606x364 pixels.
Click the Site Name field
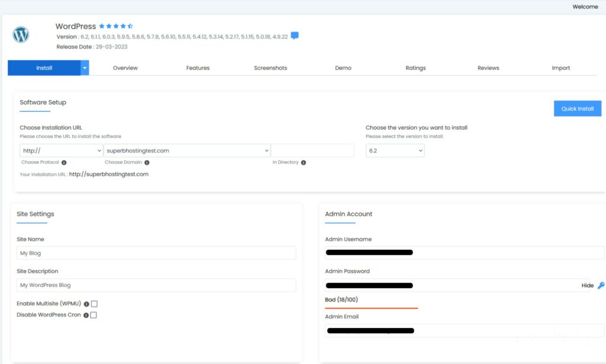point(156,253)
